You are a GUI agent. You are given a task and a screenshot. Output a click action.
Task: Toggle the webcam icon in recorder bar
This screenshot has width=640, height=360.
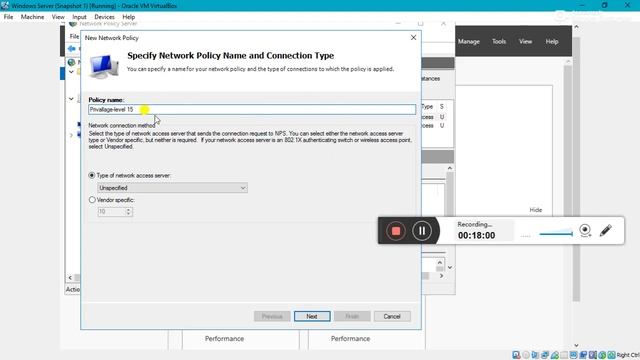click(x=585, y=231)
